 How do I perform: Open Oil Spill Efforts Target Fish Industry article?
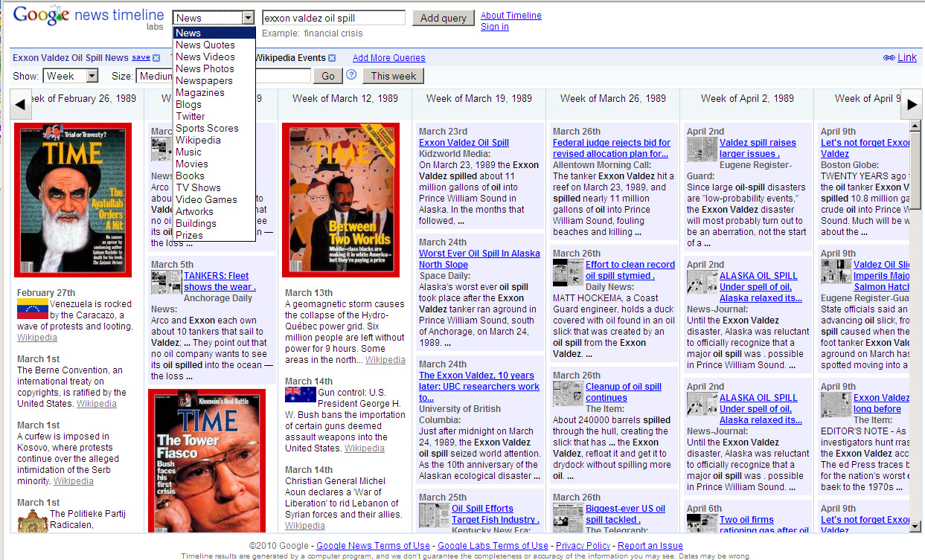click(x=496, y=514)
